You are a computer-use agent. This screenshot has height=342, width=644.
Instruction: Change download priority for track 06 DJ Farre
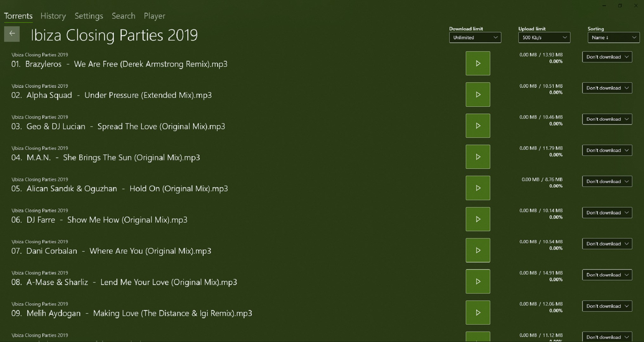607,212
